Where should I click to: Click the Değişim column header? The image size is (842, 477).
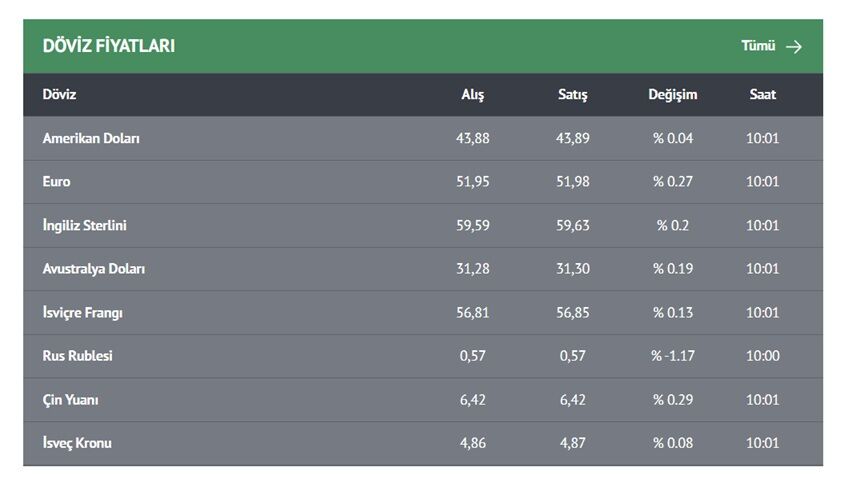[x=673, y=95]
